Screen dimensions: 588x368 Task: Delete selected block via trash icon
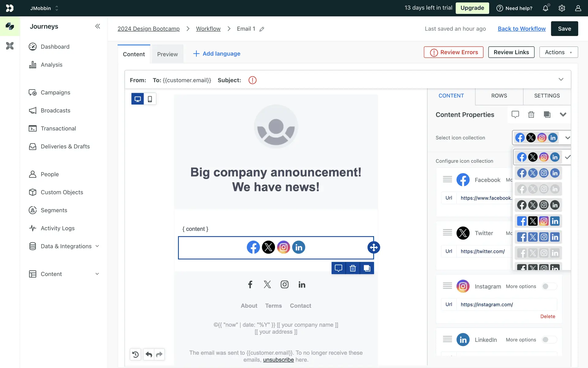(x=352, y=268)
